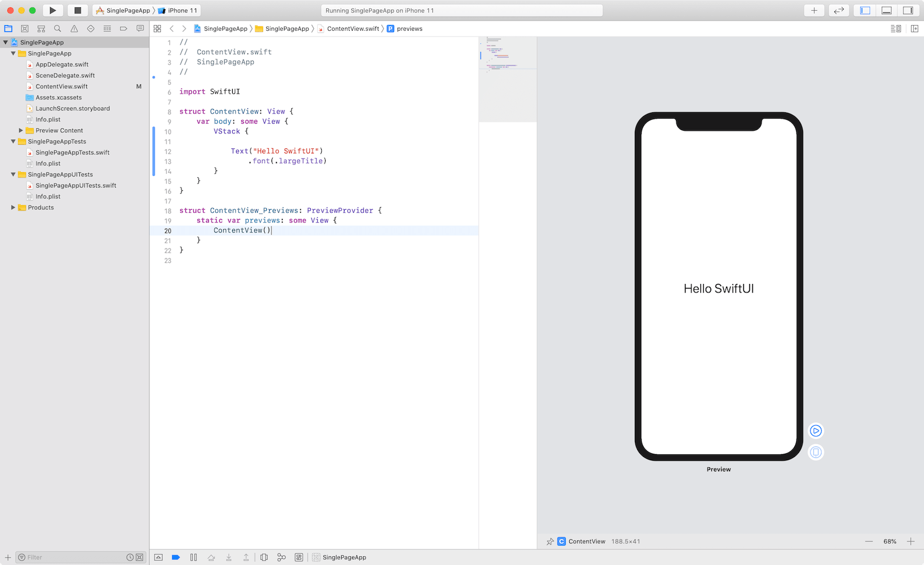Open SinglePageApp process menu in debug bar
924x565 pixels.
tap(339, 558)
